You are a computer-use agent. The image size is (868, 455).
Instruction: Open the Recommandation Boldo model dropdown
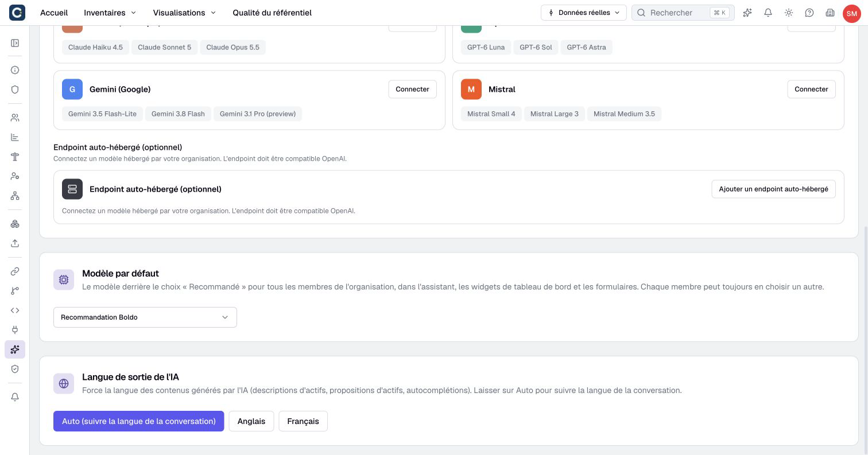coord(145,317)
